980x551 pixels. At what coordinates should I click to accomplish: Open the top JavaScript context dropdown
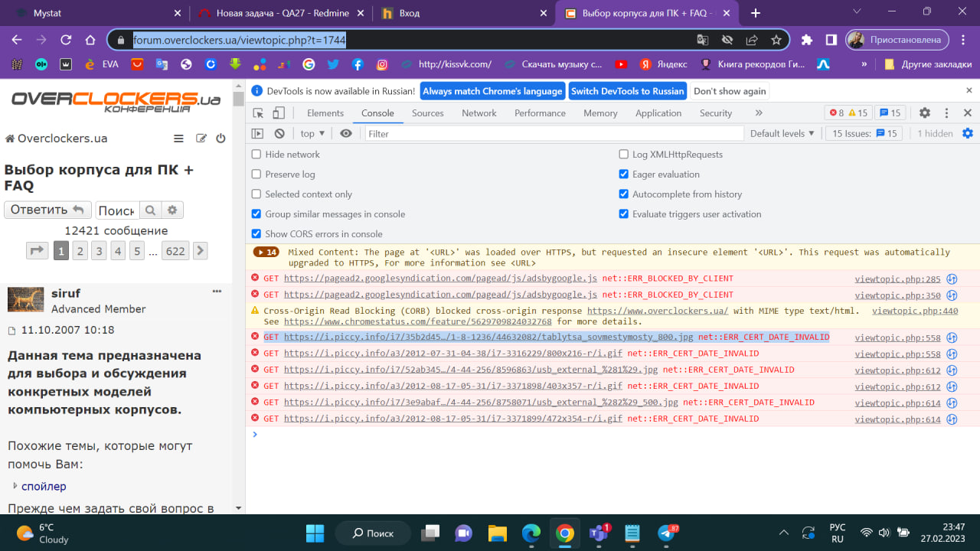(312, 133)
